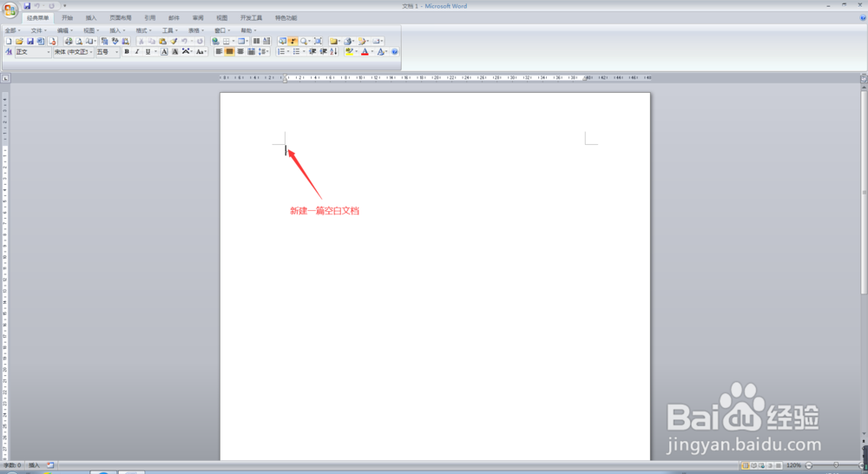Screen dimensions: 868x474
Task: Click the Columns icon in toolbar
Action: 256,41
